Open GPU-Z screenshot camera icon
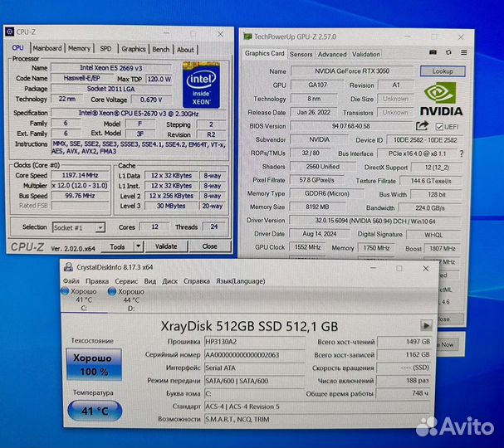The image size is (504, 448). tap(433, 52)
